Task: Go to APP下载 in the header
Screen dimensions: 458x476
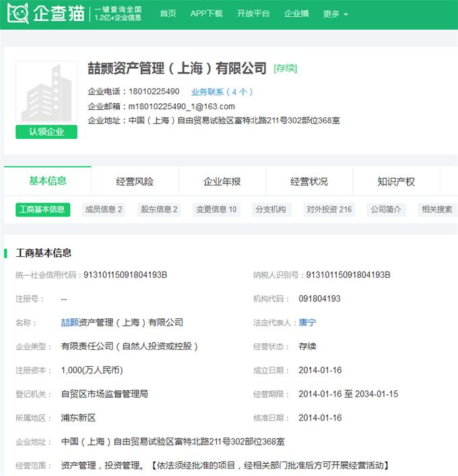Action: (207, 13)
